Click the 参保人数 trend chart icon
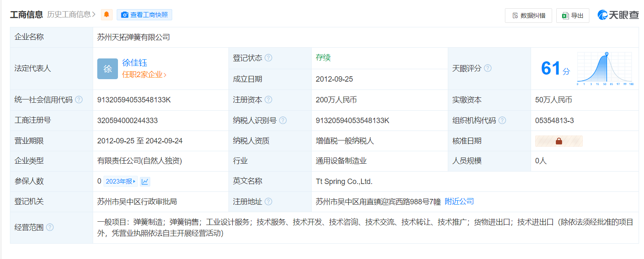This screenshot has height=259, width=644. [145, 182]
